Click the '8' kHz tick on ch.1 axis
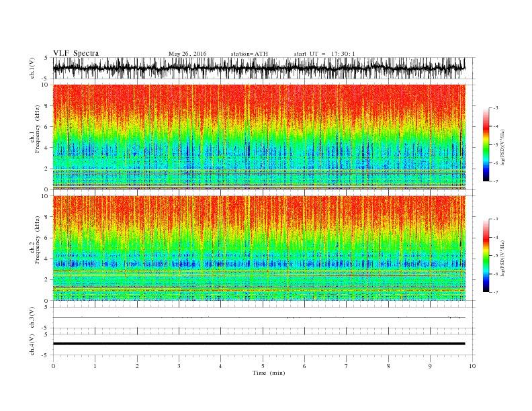532x411 pixels. 47,106
